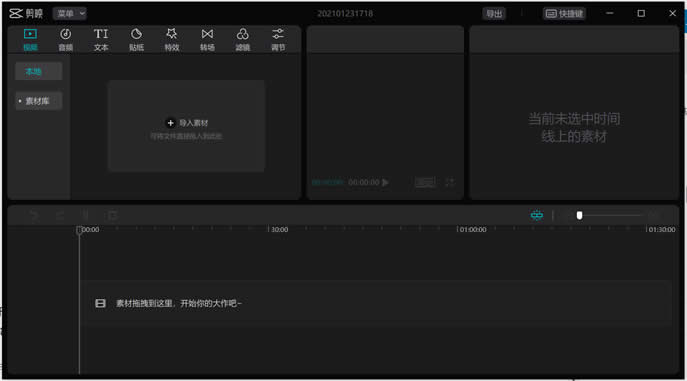This screenshot has width=687, height=381.
Task: Open the 调节 adjustment panel
Action: [x=278, y=39]
